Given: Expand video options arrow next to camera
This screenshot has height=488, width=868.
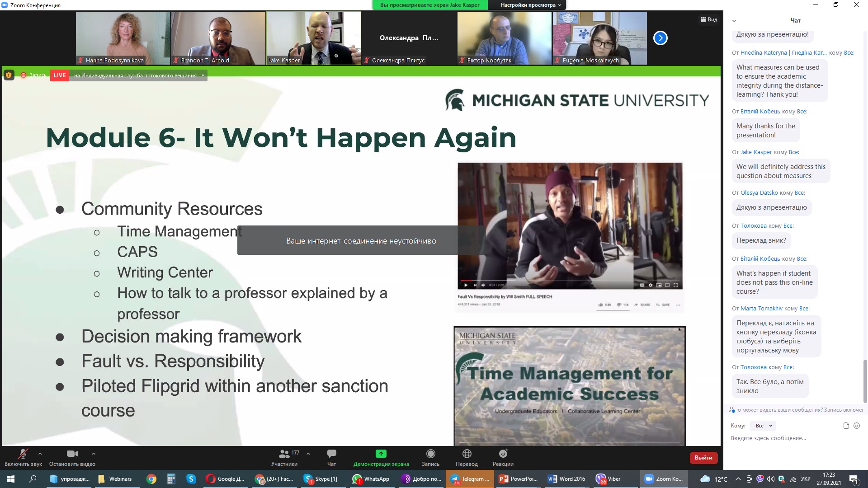Looking at the screenshot, I should click(x=94, y=453).
